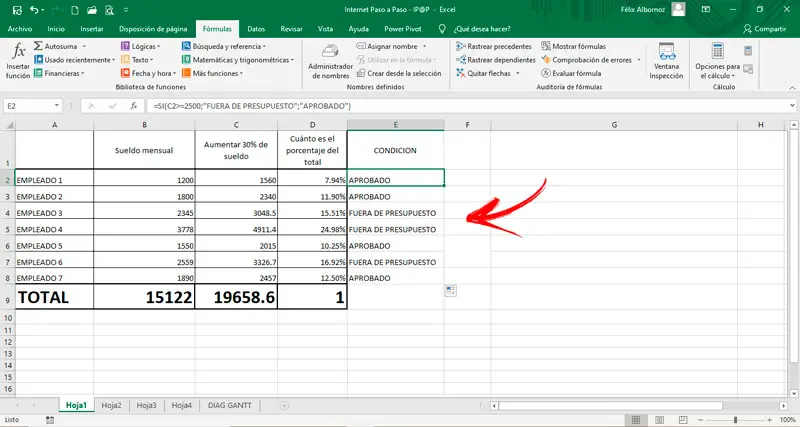Switch to the Hoja2 sheet tab
Screen dimensions: 800x427
tap(110, 405)
